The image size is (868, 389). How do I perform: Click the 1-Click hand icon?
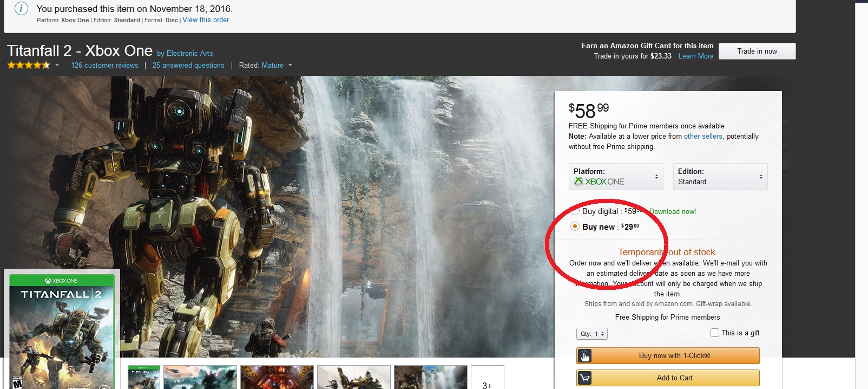pyautogui.click(x=584, y=356)
